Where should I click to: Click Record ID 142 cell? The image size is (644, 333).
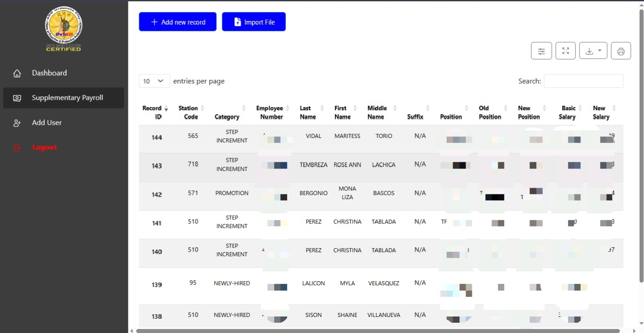(157, 195)
